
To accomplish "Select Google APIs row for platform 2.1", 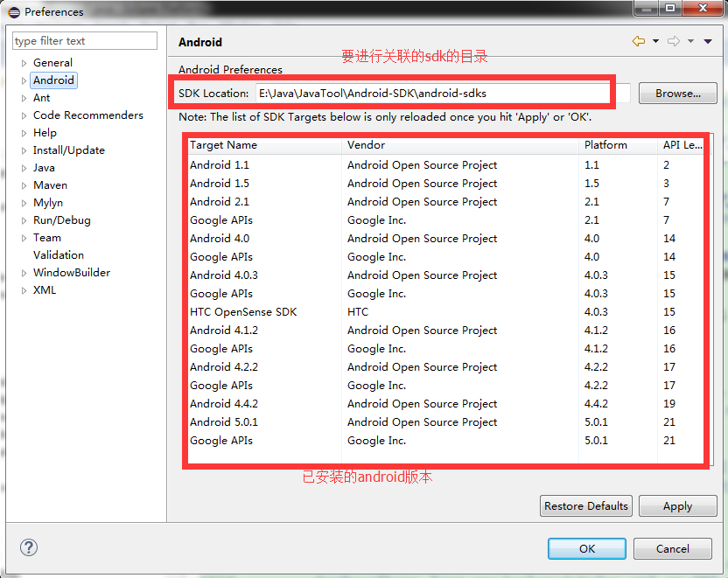I will [445, 220].
